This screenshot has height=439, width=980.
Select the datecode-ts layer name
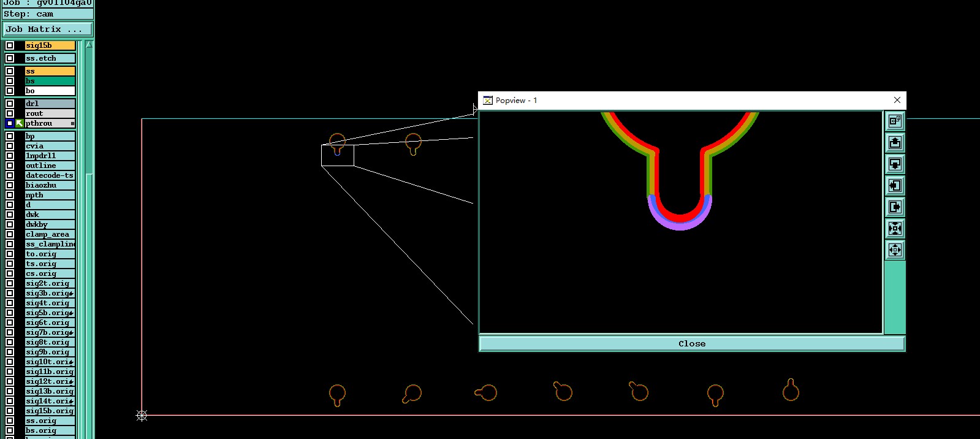point(50,175)
